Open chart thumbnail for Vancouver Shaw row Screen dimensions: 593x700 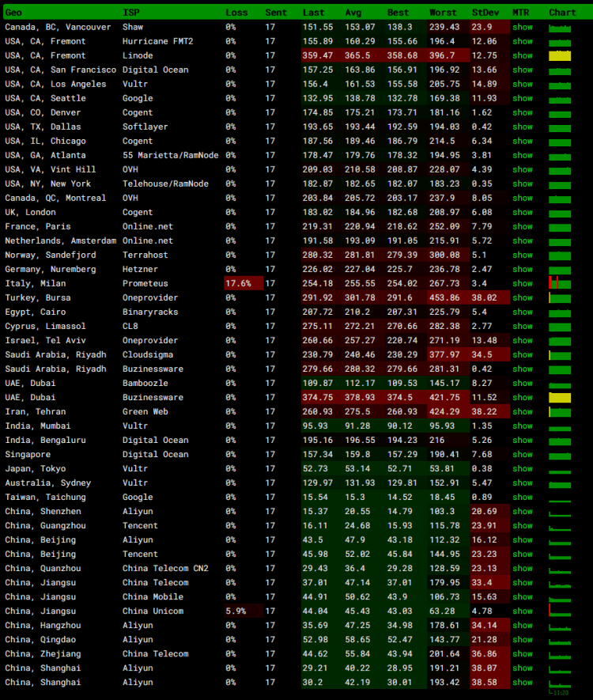click(x=560, y=28)
